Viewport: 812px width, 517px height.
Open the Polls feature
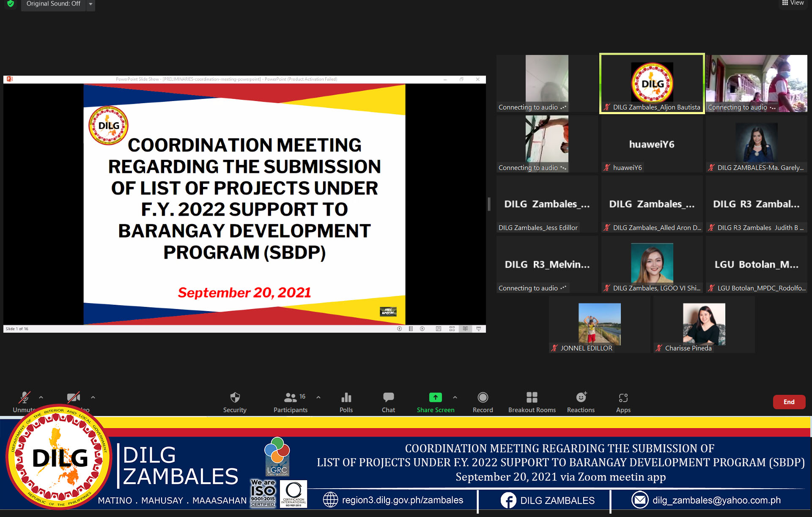(x=346, y=402)
